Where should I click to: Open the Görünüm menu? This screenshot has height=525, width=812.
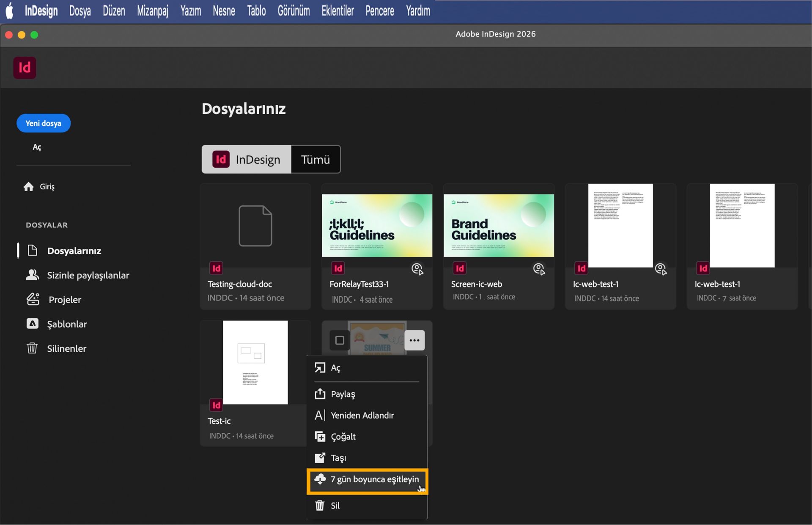[294, 11]
